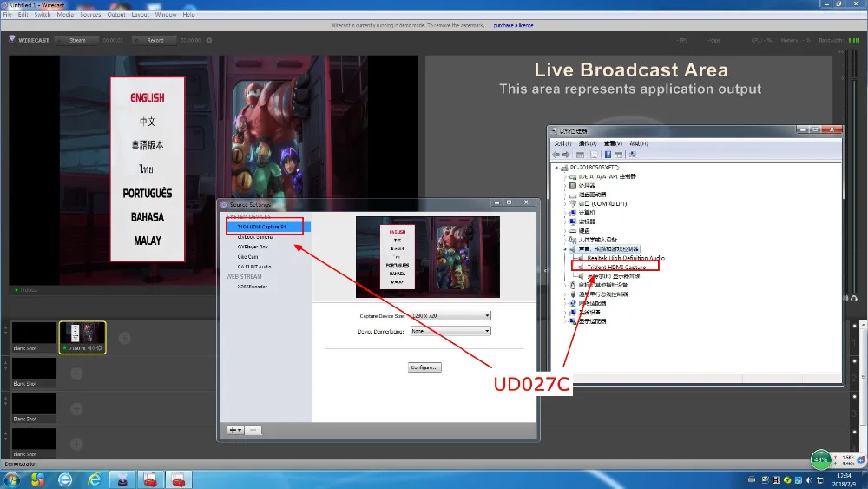
Task: Click the video preview in Source Settings
Action: click(x=427, y=257)
